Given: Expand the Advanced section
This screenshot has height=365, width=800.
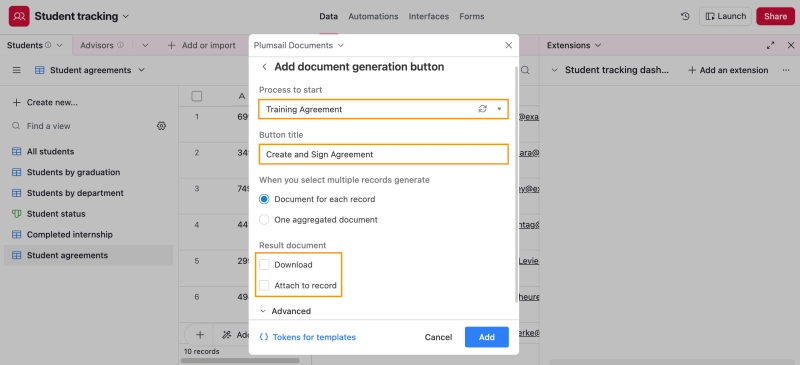Looking at the screenshot, I should [285, 311].
